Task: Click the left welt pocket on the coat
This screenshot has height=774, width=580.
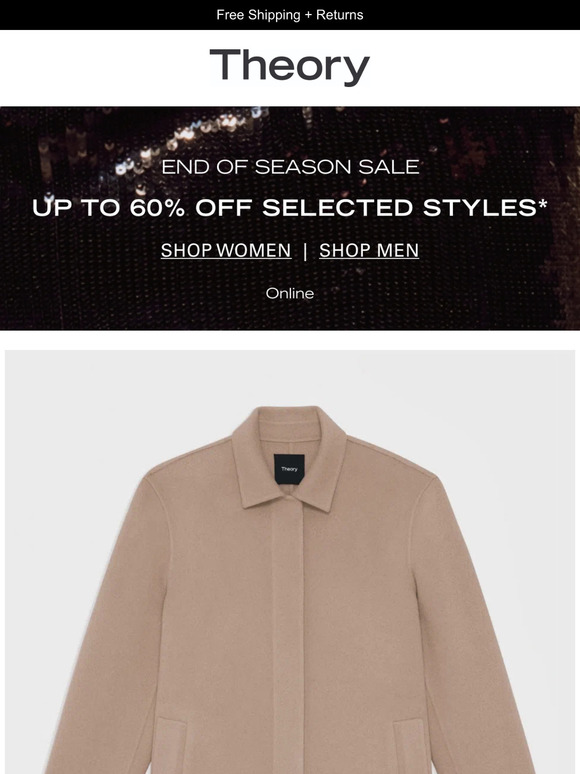Action: 171,745
